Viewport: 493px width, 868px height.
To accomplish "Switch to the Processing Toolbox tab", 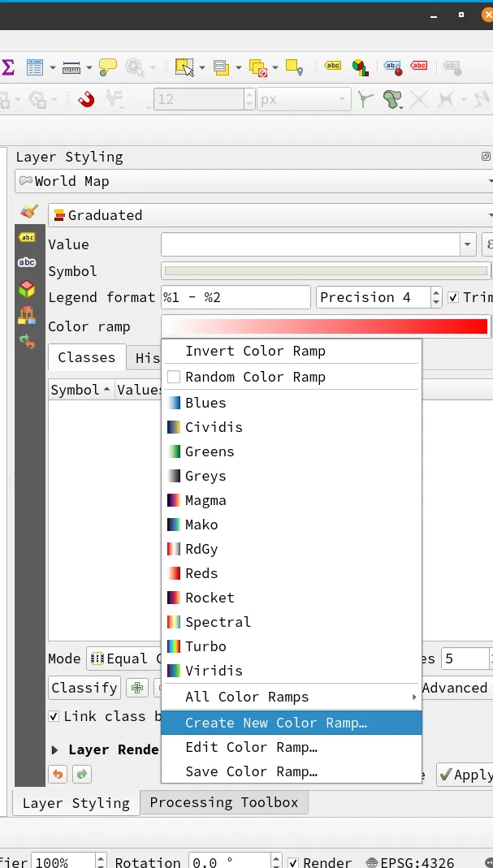I will point(224,802).
